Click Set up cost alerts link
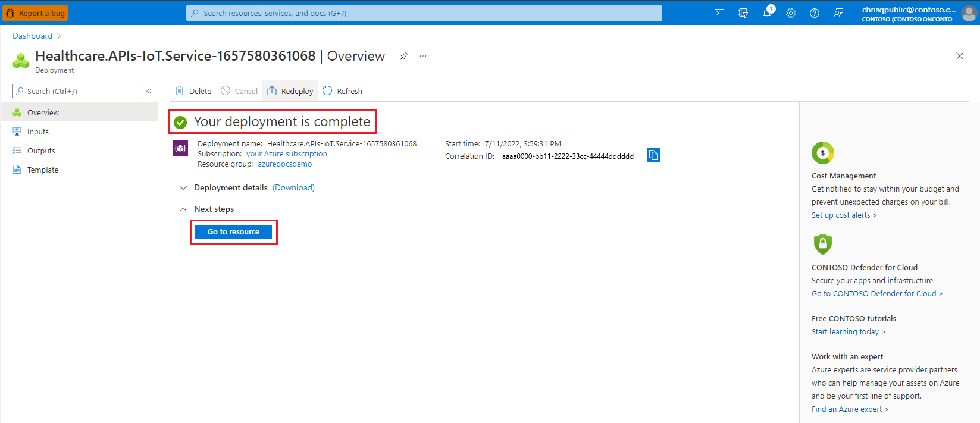Image resolution: width=980 pixels, height=423 pixels. click(844, 215)
